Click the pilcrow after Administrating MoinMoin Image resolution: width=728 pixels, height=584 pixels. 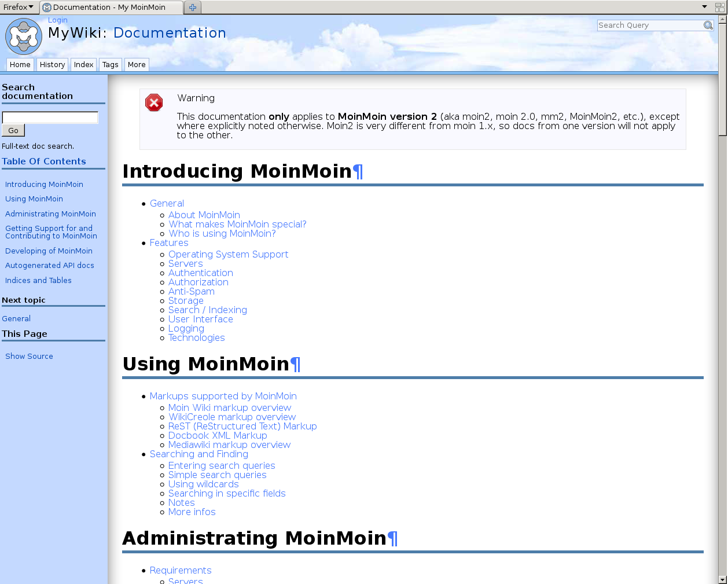(392, 538)
